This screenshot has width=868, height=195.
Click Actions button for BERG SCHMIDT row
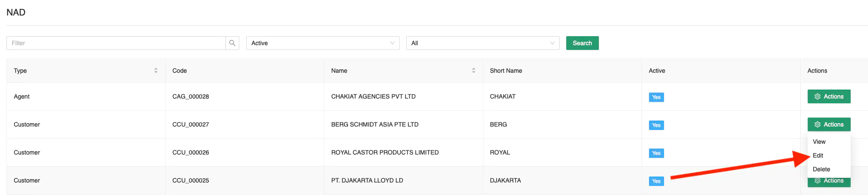[829, 124]
